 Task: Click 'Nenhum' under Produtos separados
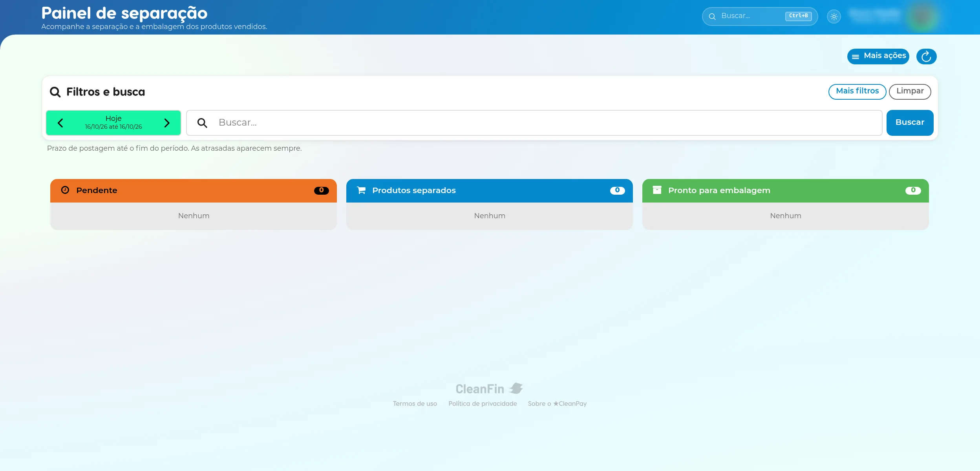(490, 216)
